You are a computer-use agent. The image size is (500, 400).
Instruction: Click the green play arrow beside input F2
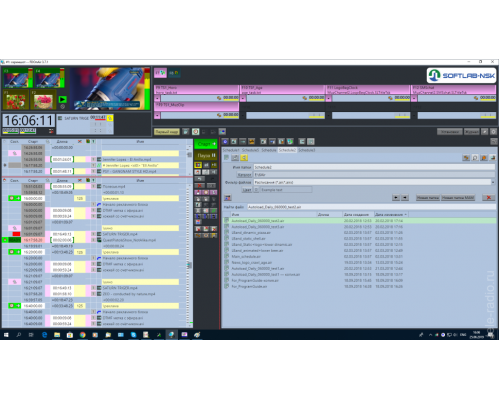coord(62,99)
